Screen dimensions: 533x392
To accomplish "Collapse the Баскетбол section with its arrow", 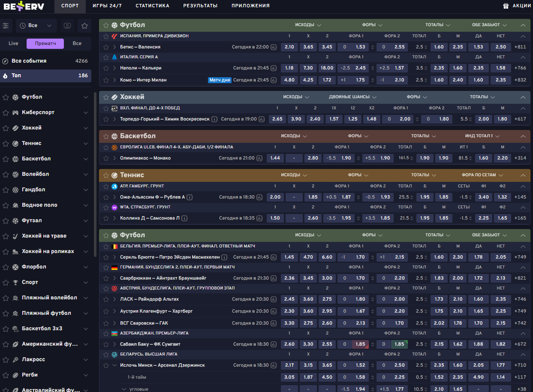I will [x=523, y=136].
